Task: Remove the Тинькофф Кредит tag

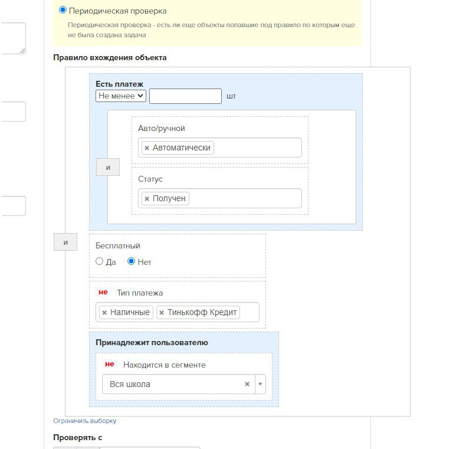Action: click(x=162, y=312)
